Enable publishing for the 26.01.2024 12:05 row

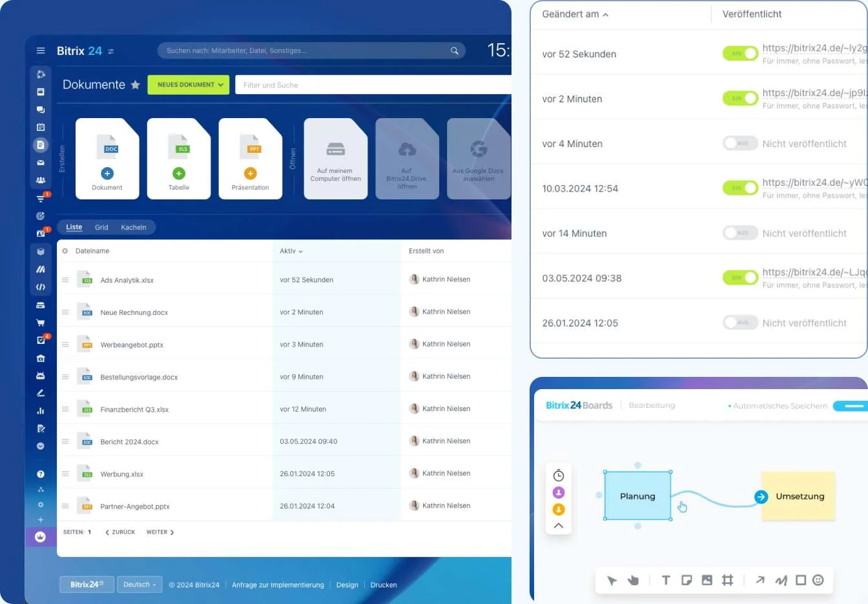click(x=740, y=323)
